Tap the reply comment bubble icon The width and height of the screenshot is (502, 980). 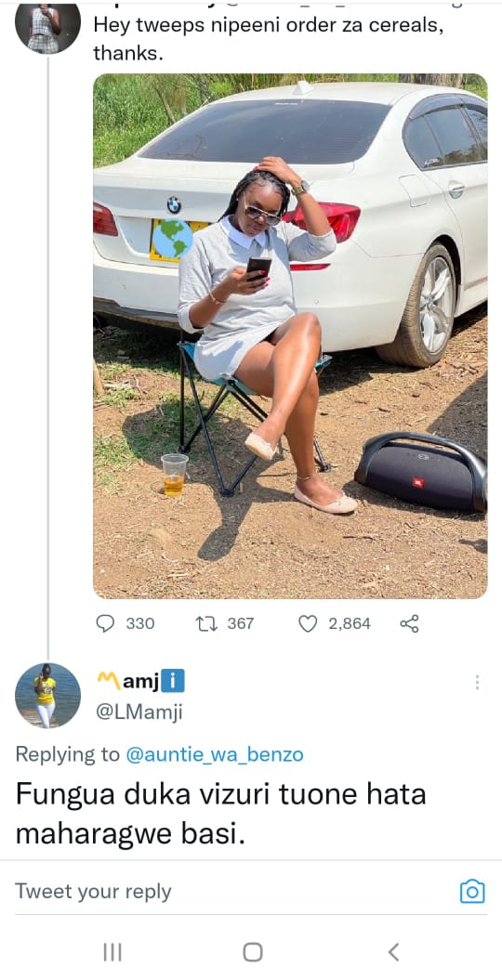click(106, 623)
